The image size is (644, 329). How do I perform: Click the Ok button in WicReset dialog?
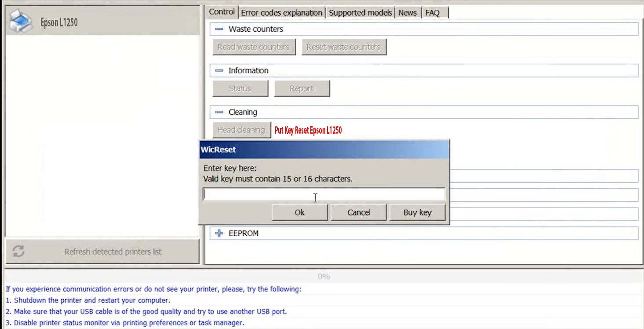click(299, 212)
